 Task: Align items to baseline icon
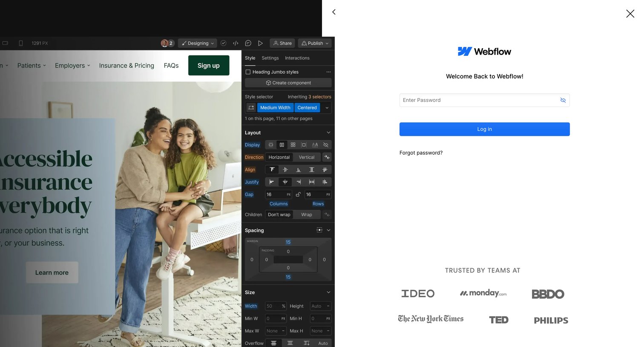325,170
